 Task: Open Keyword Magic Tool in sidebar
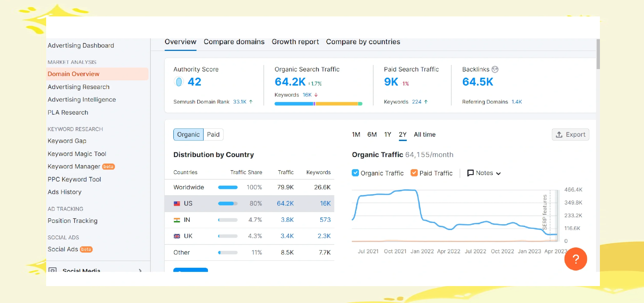pos(77,154)
